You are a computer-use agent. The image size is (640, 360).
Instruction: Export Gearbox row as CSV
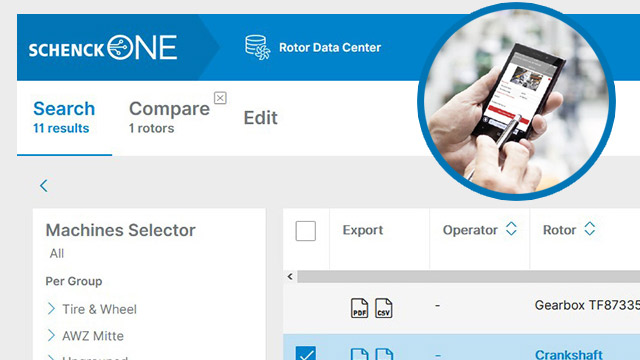[384, 308]
